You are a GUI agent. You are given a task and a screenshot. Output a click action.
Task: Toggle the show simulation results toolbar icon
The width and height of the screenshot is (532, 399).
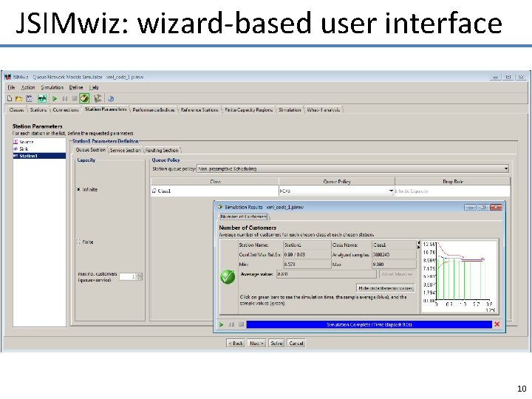click(84, 99)
